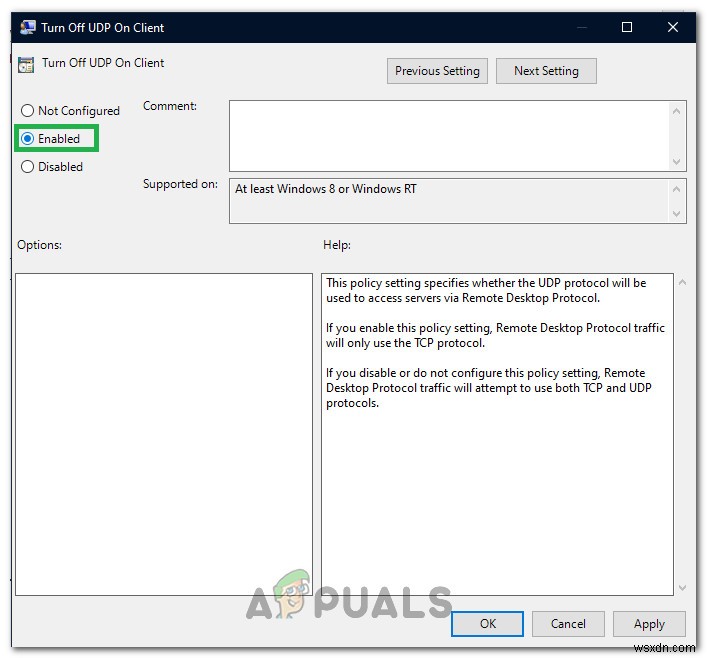The image size is (707, 658).
Task: Cancel the policy dialog
Action: pyautogui.click(x=568, y=624)
